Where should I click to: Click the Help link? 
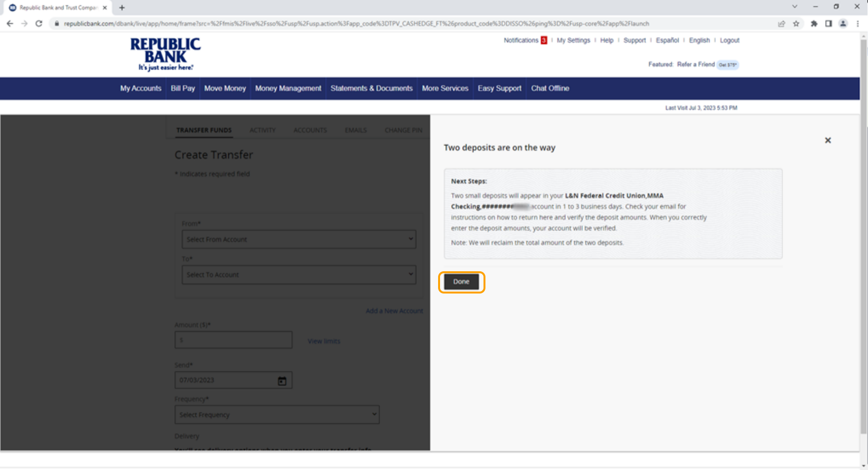(x=607, y=40)
